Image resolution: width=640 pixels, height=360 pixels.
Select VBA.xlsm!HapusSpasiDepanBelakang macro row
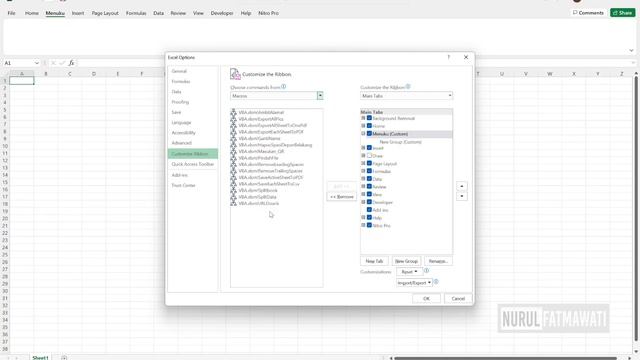(x=276, y=145)
